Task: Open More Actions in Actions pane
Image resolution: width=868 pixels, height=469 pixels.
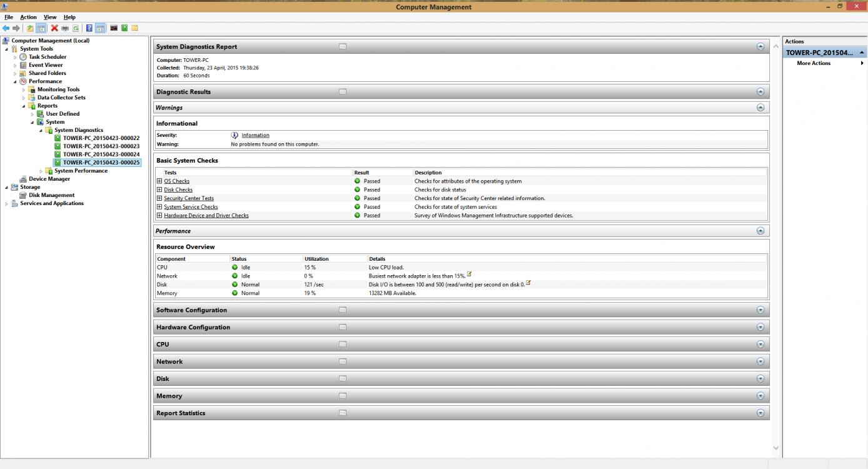Action: tap(814, 63)
